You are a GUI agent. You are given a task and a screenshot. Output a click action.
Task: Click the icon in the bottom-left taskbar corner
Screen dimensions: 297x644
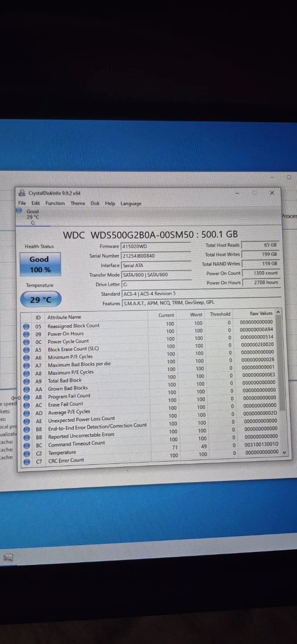click(8, 557)
